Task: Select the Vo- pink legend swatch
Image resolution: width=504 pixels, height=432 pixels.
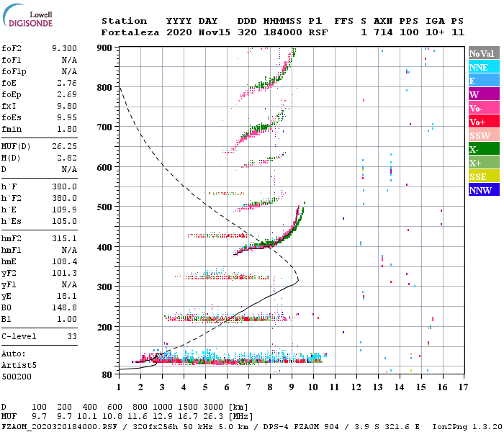Action: coord(484,108)
